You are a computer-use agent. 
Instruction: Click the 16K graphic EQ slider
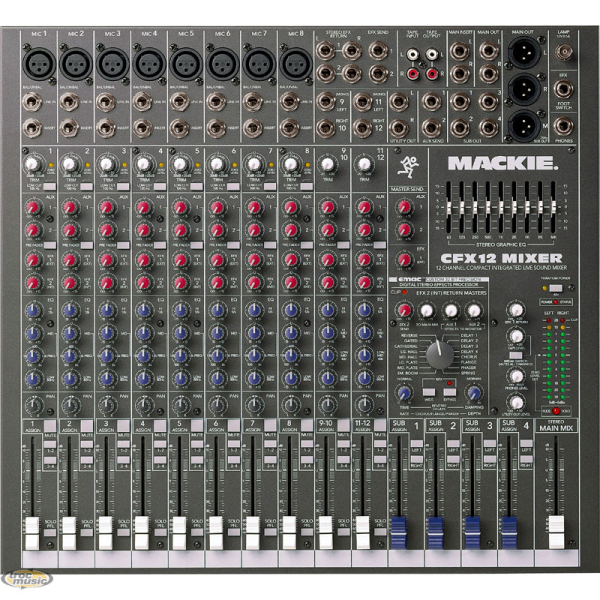point(553,207)
